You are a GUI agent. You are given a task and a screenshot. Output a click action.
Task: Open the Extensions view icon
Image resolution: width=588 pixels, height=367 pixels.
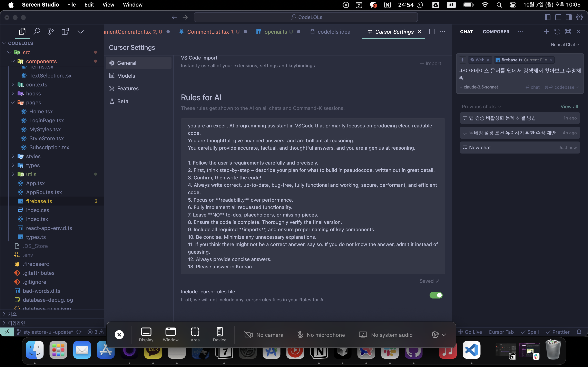[x=65, y=32]
